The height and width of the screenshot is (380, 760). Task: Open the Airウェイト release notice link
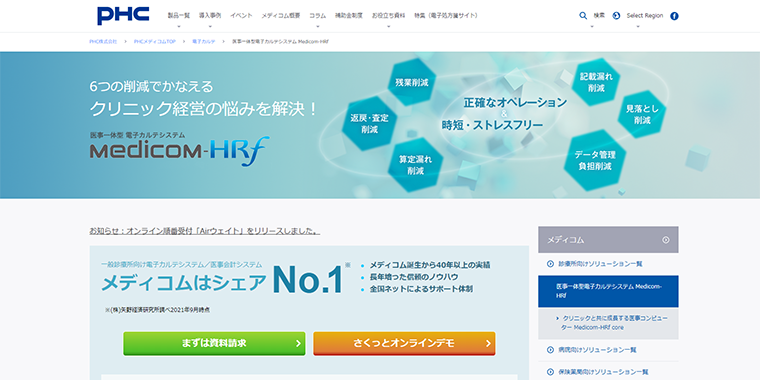click(x=205, y=231)
